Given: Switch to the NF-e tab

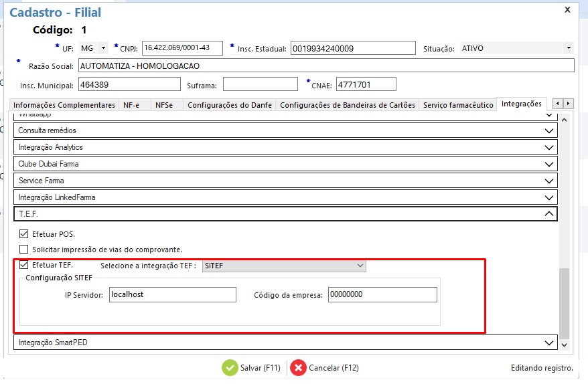Looking at the screenshot, I should (x=131, y=105).
